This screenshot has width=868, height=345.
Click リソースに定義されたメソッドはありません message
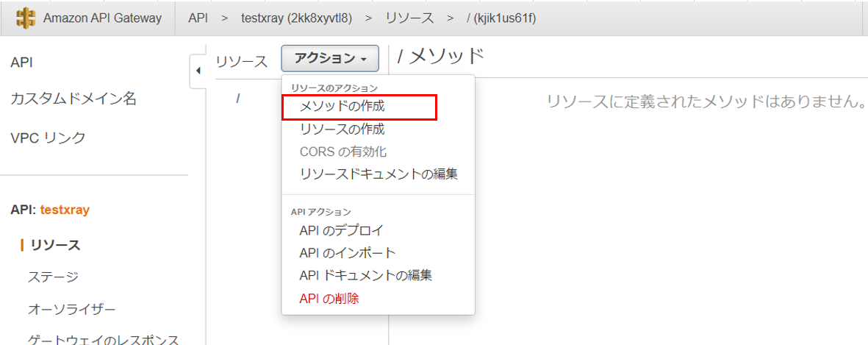706,102
